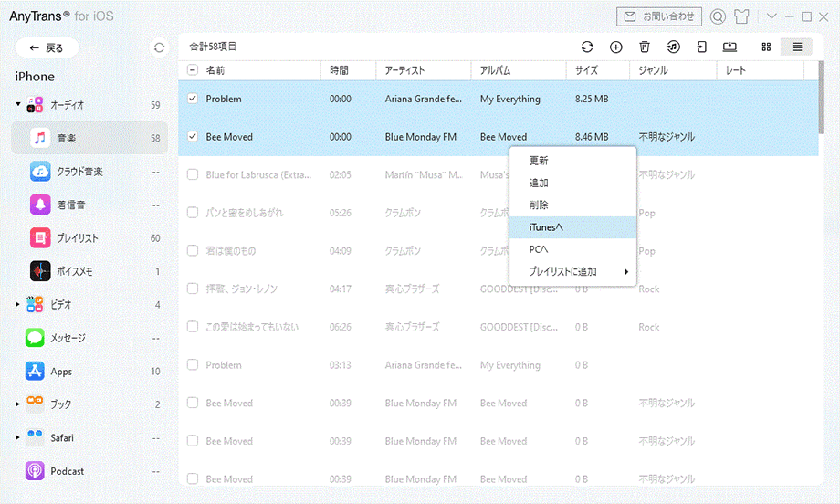Expand the ブック tree arrow
The width and height of the screenshot is (840, 504).
17,404
